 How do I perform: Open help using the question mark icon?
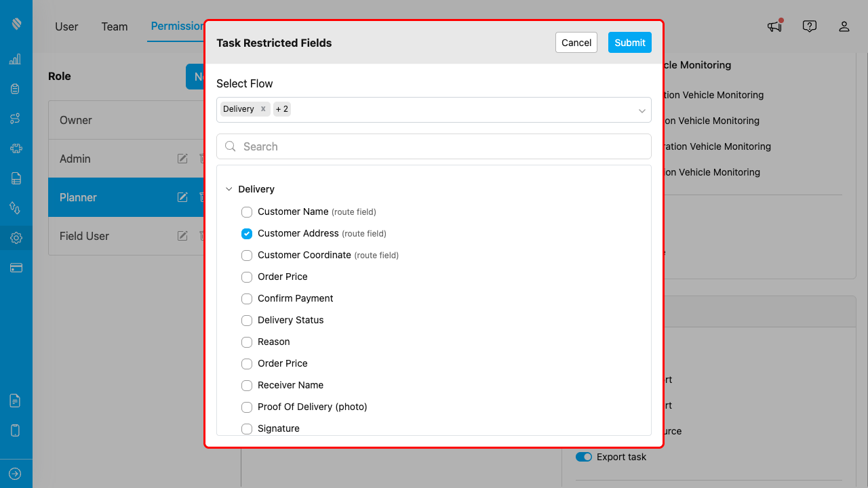(x=809, y=26)
